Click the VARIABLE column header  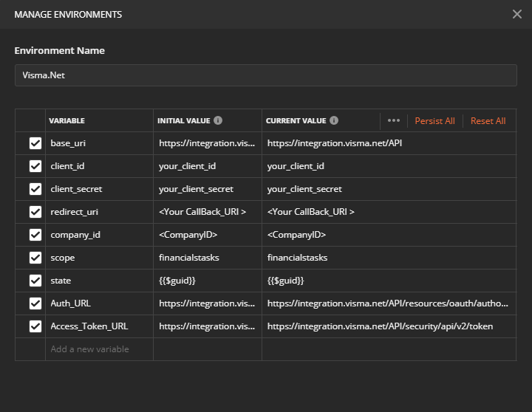tap(67, 120)
